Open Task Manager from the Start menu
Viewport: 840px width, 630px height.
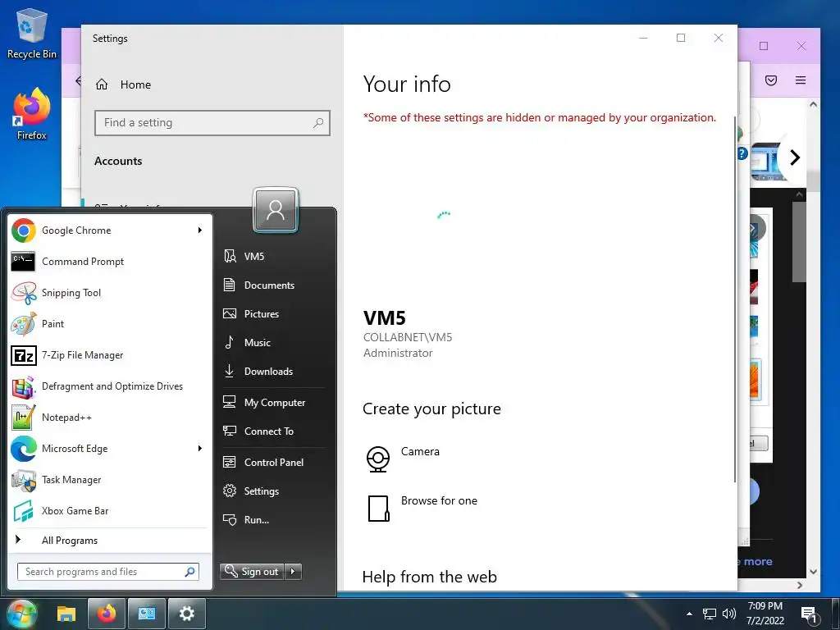(x=110, y=479)
